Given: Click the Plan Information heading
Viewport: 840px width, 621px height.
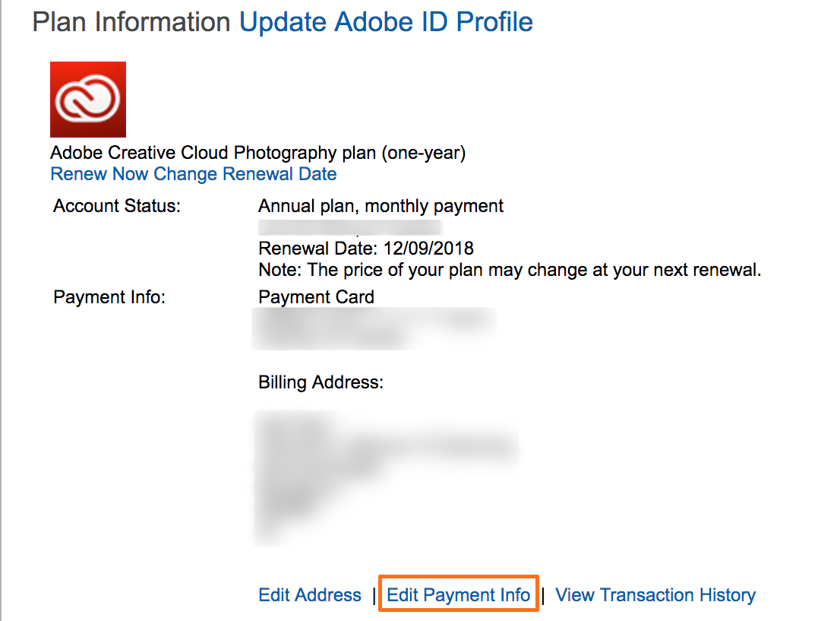Looking at the screenshot, I should (x=131, y=22).
